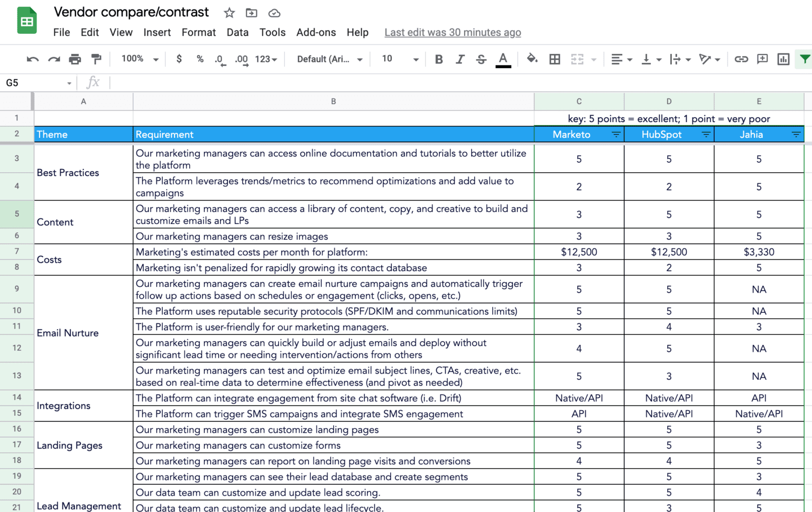Open the File menu
812x512 pixels.
tap(61, 32)
